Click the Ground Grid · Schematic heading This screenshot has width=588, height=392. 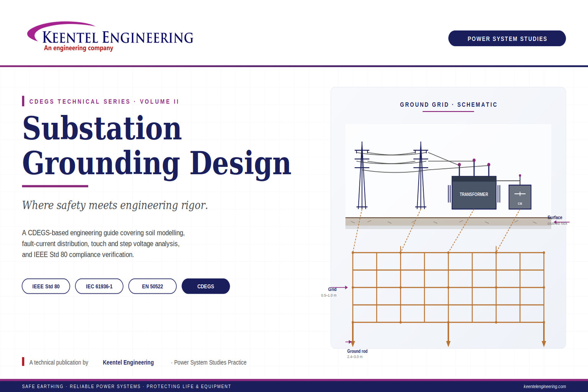449,105
